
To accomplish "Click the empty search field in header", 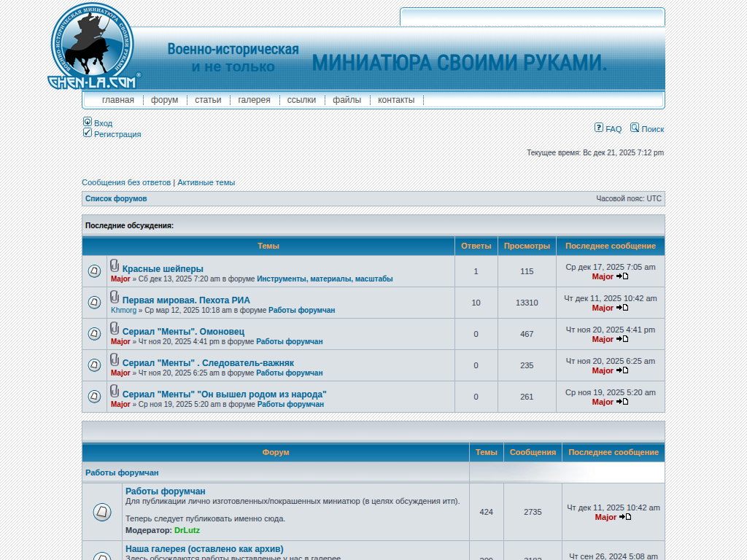I will click(x=532, y=17).
